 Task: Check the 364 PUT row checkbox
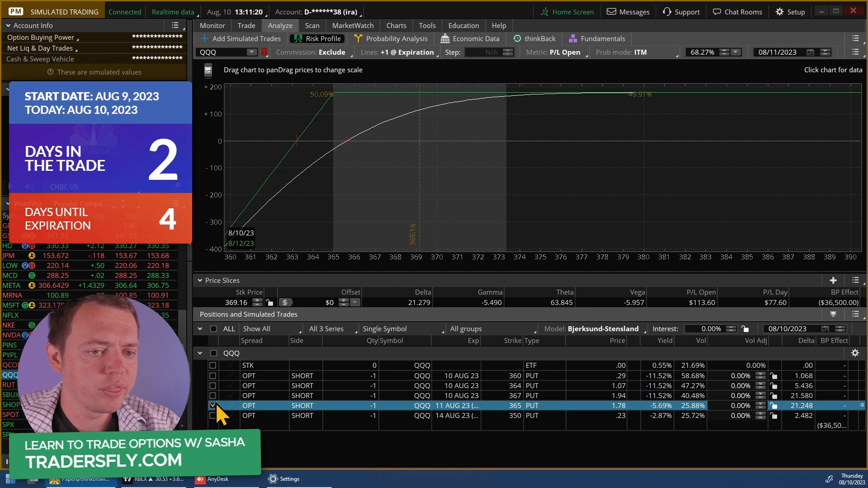tap(212, 386)
